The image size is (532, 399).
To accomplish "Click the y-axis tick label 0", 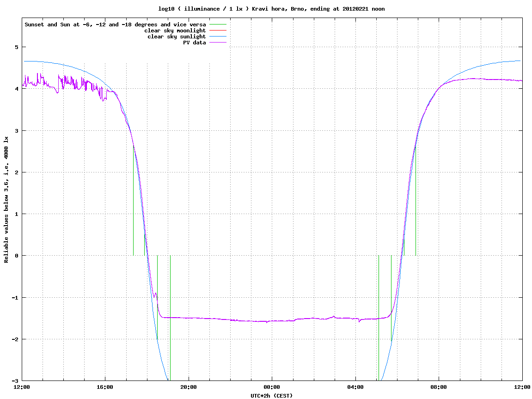I will 16,256.
